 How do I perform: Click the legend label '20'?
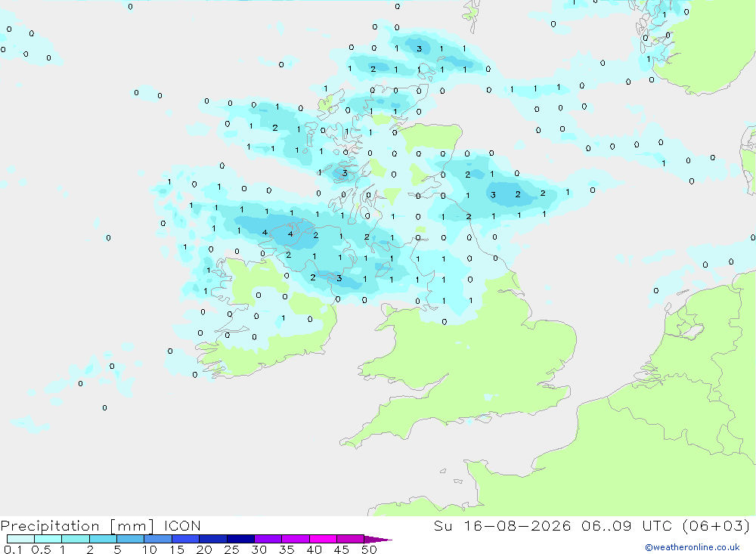tap(204, 549)
